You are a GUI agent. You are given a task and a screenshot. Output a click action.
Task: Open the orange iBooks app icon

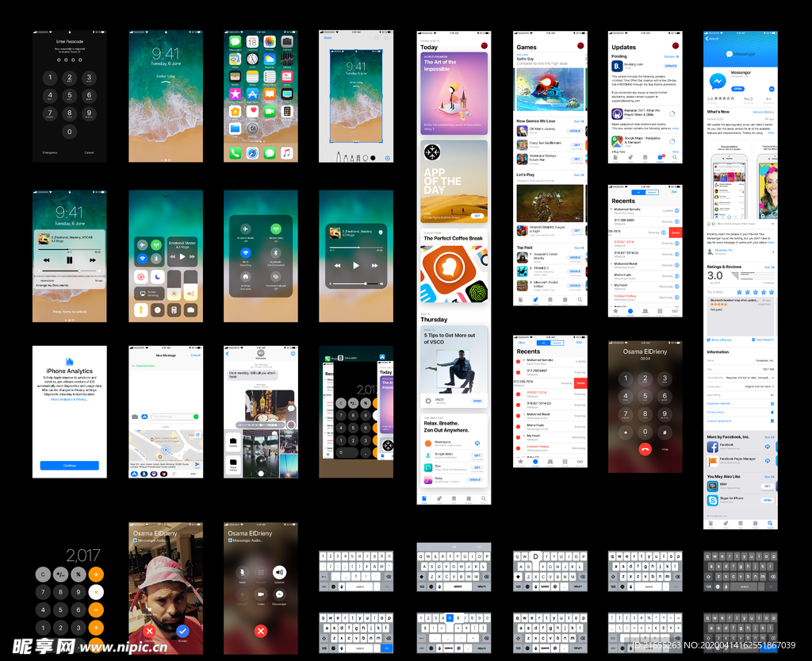270,94
